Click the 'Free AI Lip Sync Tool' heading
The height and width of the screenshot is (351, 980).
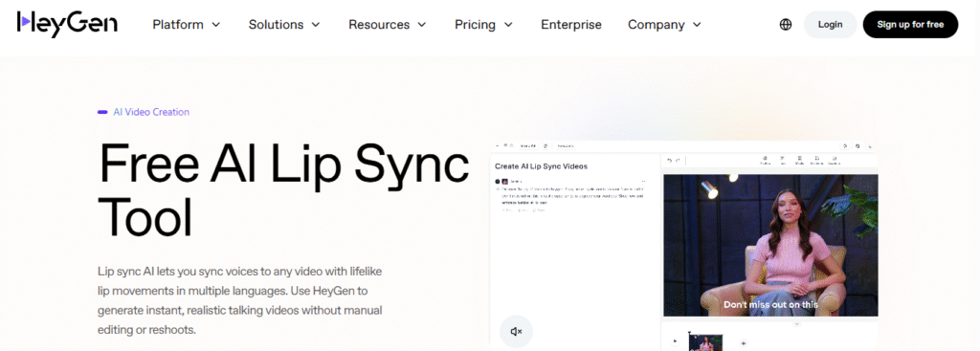[284, 190]
